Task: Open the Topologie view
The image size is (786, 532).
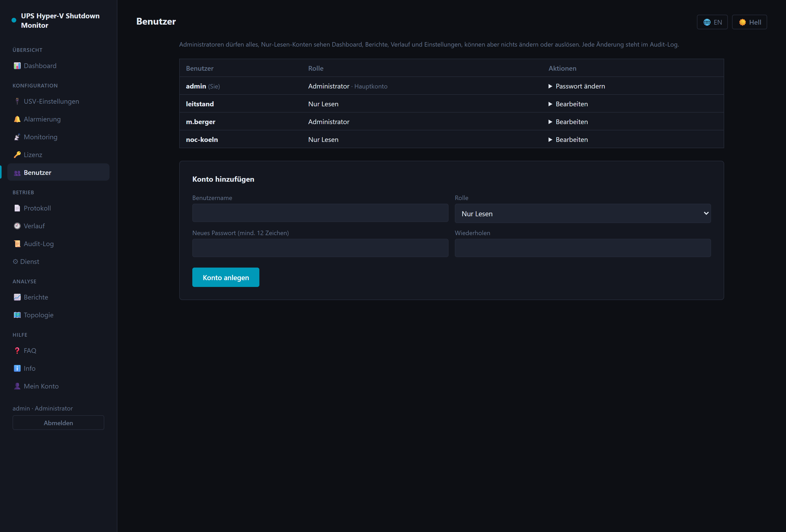Action: 58,315
